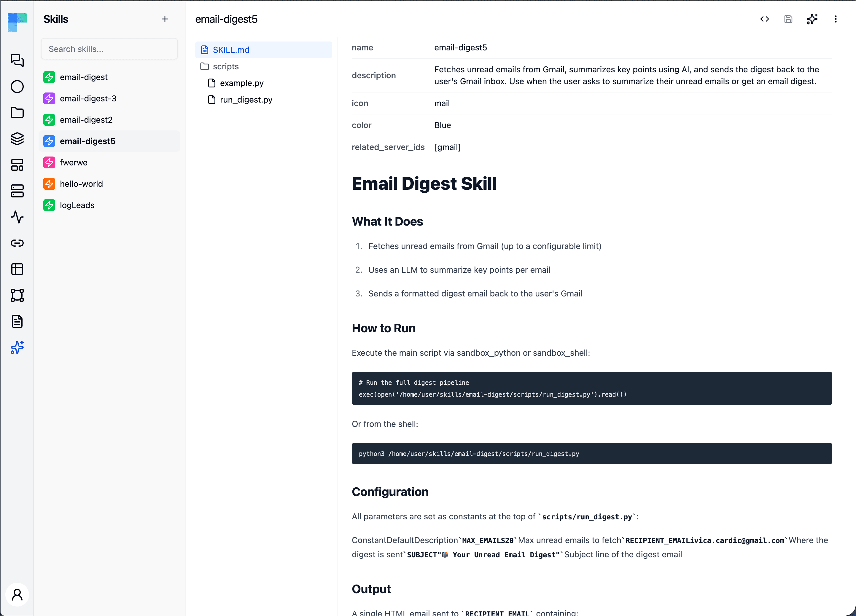The width and height of the screenshot is (856, 616).
Task: Click the Output heading
Action: (371, 589)
